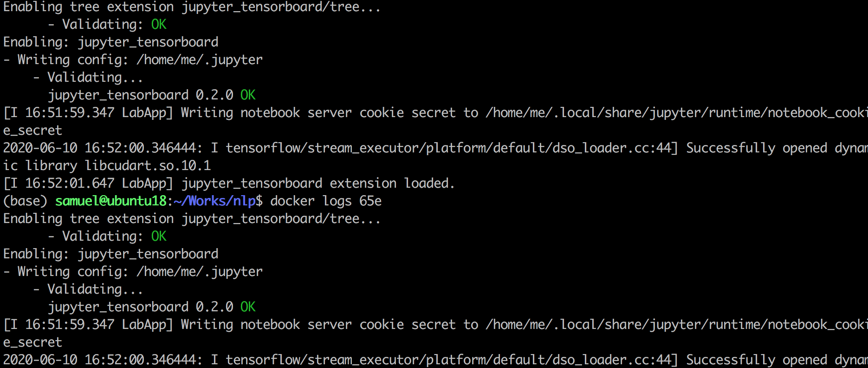
Task: Click the "docker logs 65e" command text
Action: click(326, 201)
